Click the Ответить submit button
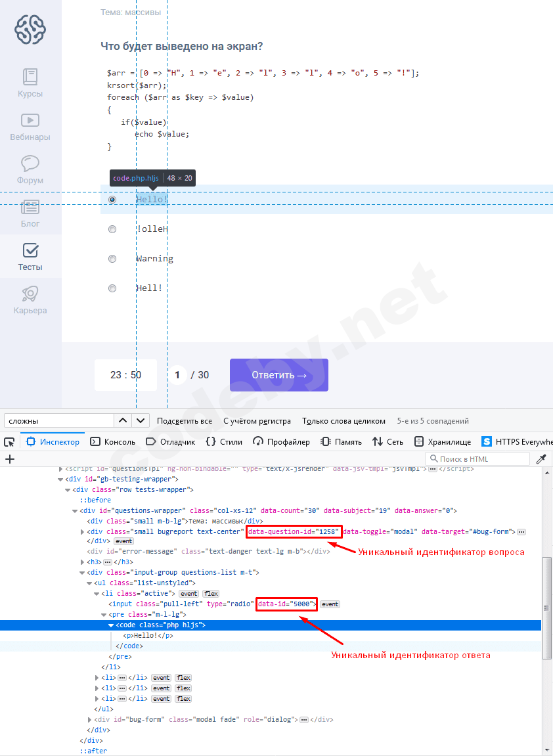Viewport: 553px width, 756px height. (279, 375)
